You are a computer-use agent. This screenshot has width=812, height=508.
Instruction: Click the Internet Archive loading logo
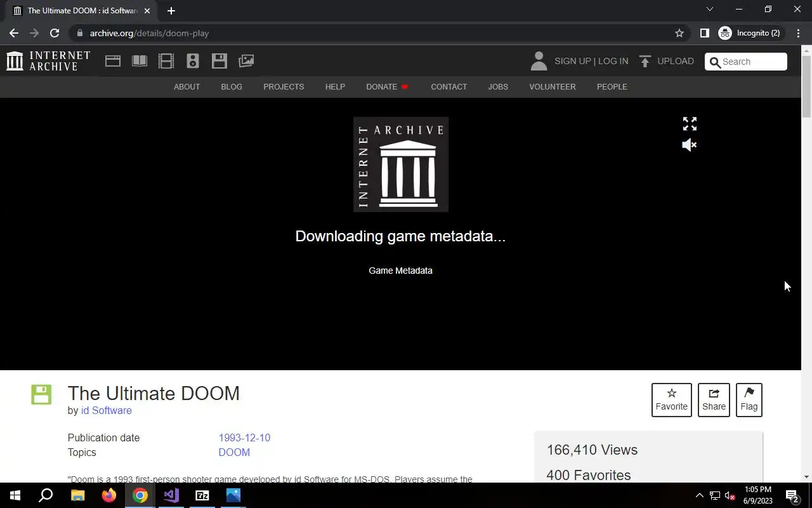click(401, 164)
